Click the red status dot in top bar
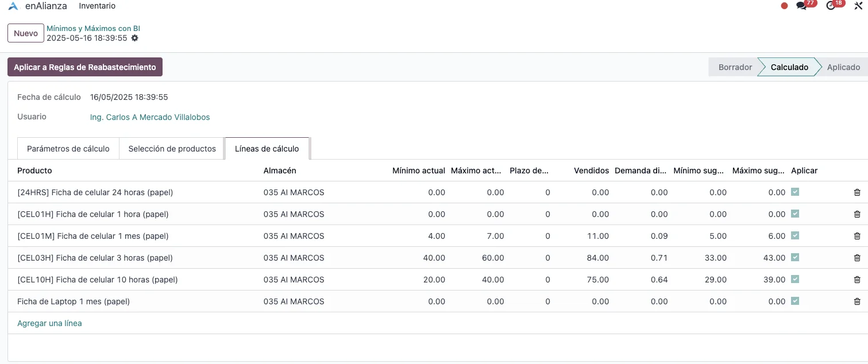 pos(784,6)
